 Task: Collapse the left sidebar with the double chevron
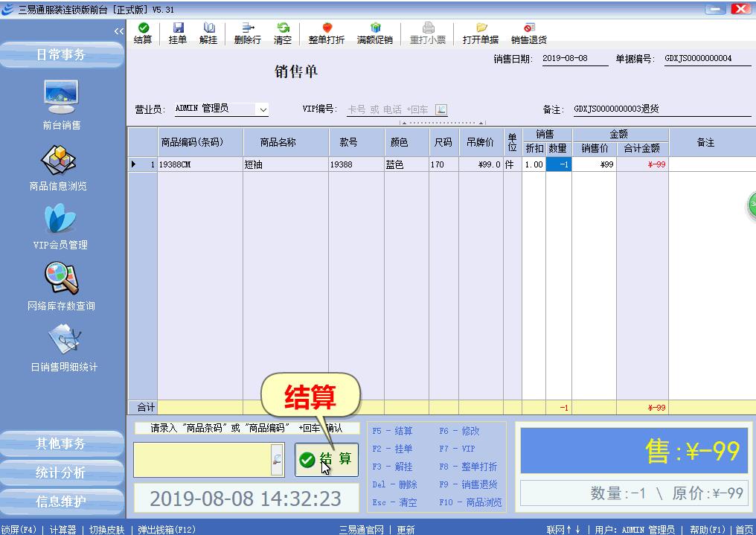tap(119, 31)
